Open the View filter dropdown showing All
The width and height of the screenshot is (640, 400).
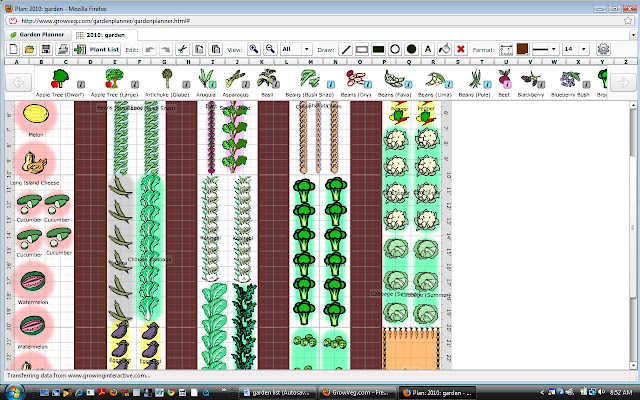point(296,49)
